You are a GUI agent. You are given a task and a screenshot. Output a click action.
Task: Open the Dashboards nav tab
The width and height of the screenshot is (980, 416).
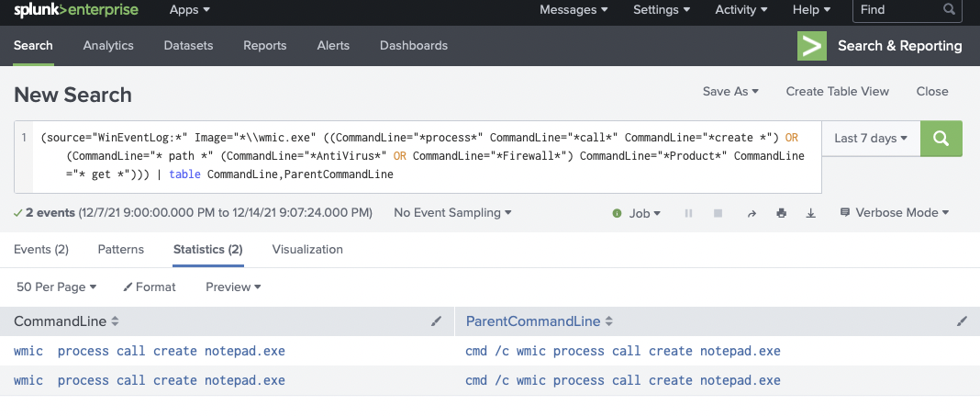tap(414, 46)
